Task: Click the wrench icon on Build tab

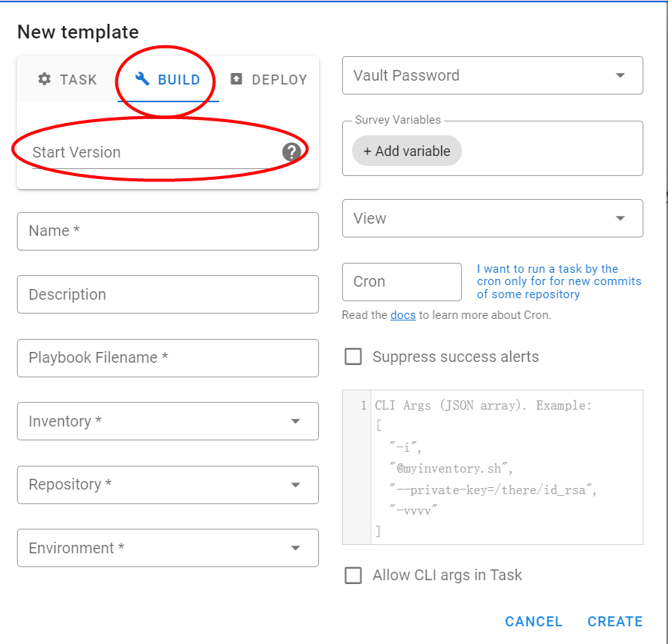Action: (141, 79)
